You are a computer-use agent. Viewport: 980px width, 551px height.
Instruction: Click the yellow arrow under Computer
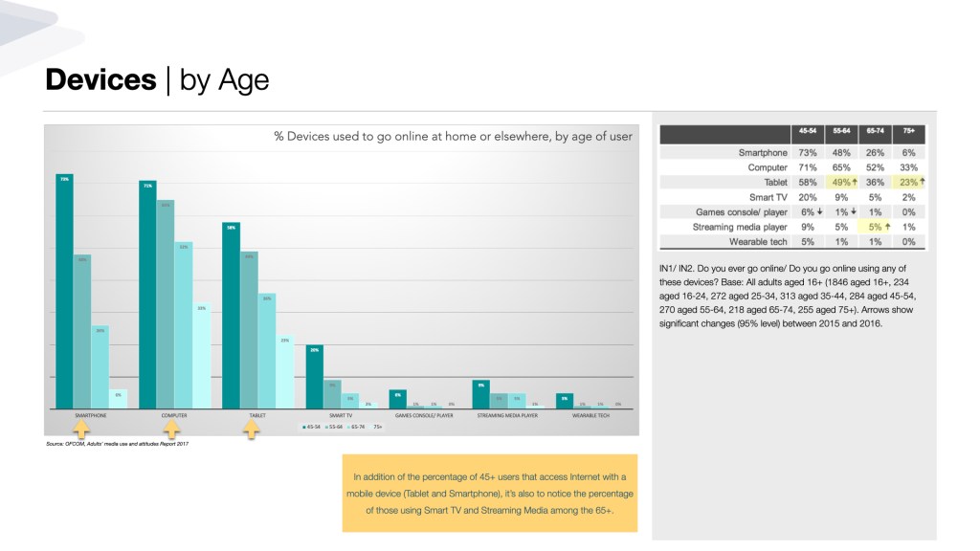170,430
